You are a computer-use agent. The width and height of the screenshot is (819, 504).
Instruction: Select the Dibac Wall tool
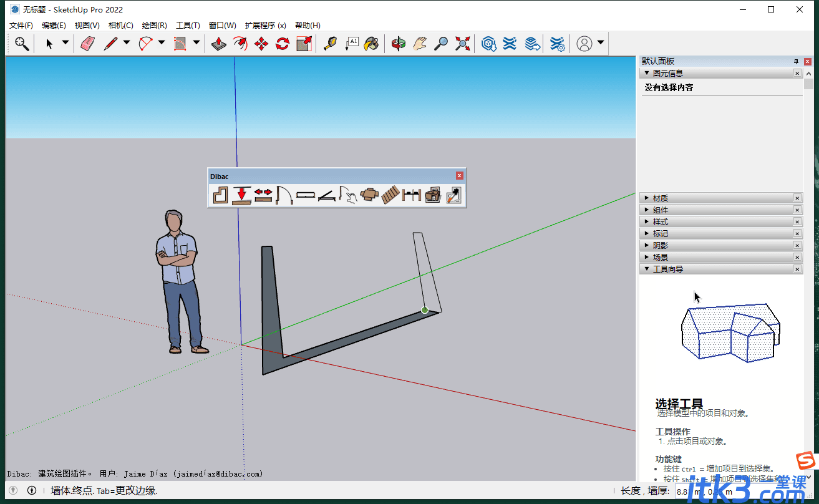pos(220,195)
